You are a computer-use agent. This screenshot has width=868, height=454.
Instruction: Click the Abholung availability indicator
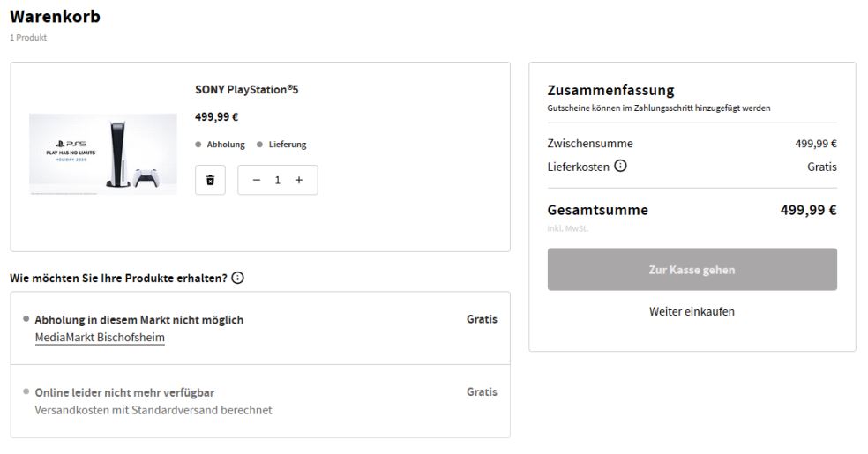[x=220, y=145]
